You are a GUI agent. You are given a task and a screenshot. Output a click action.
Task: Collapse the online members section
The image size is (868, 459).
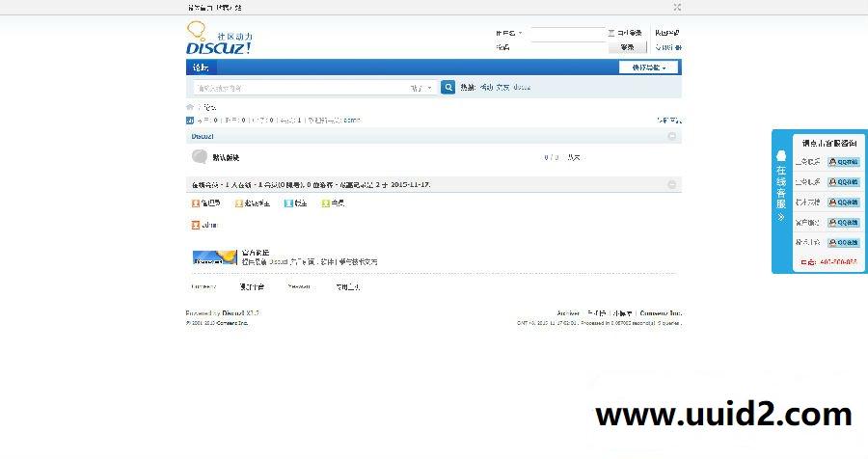pos(671,184)
